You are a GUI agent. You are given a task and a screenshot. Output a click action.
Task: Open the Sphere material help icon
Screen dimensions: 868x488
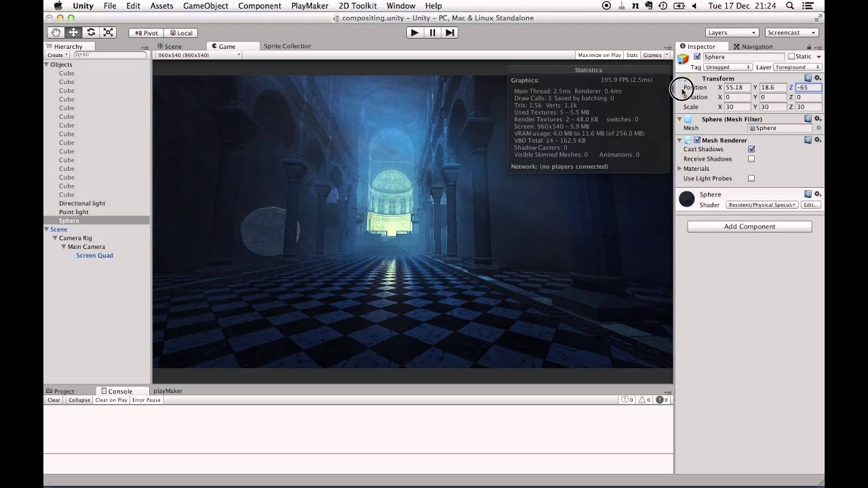[808, 195]
